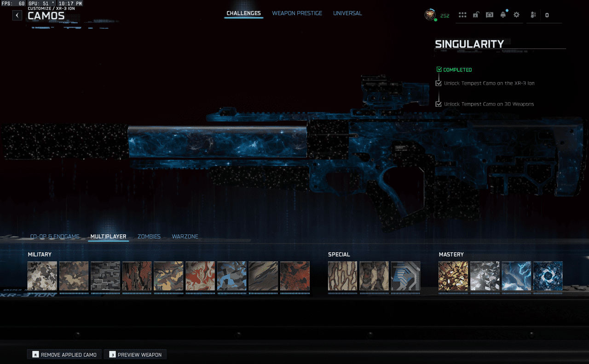Open the grid menu icon in top bar
Screen dimensions: 589x364
point(462,15)
